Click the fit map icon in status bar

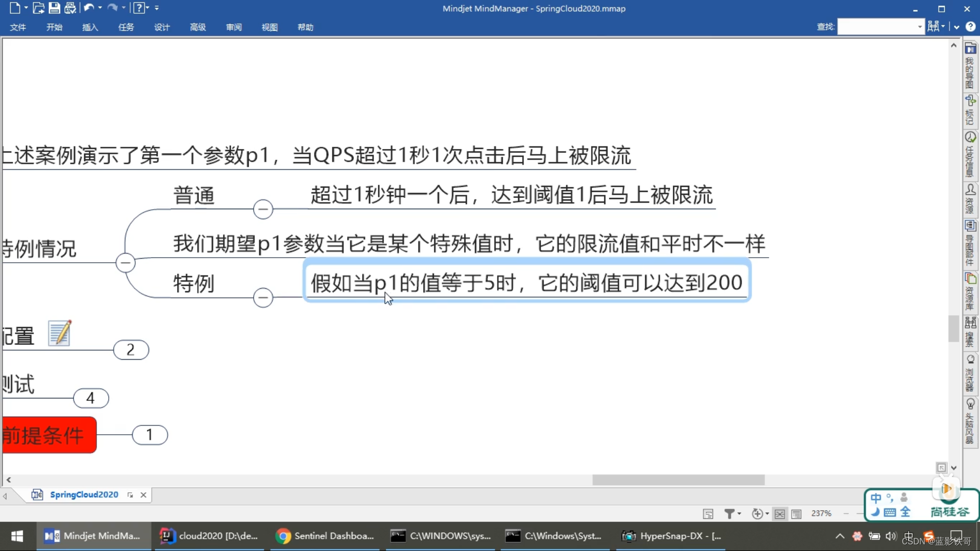coord(779,514)
